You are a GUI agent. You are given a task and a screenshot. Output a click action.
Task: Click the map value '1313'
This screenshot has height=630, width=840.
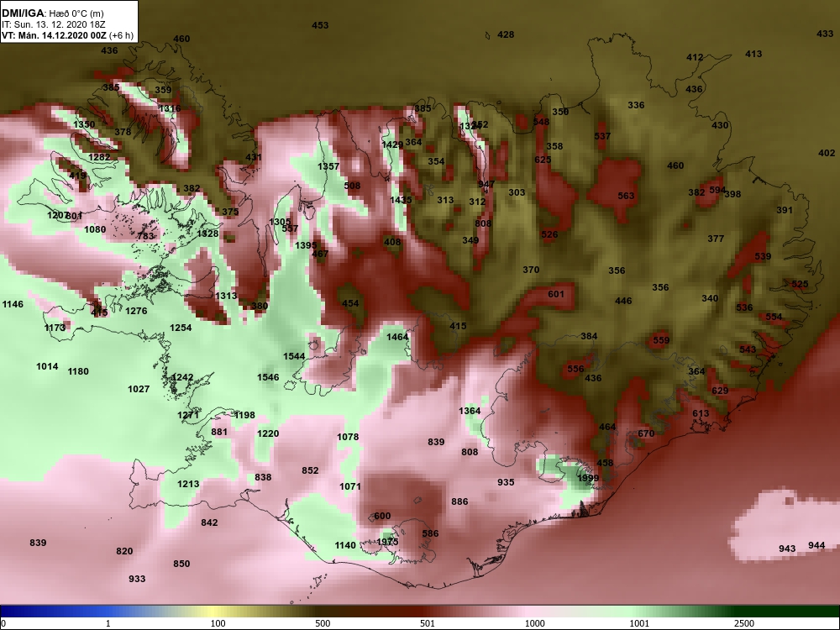pos(226,296)
